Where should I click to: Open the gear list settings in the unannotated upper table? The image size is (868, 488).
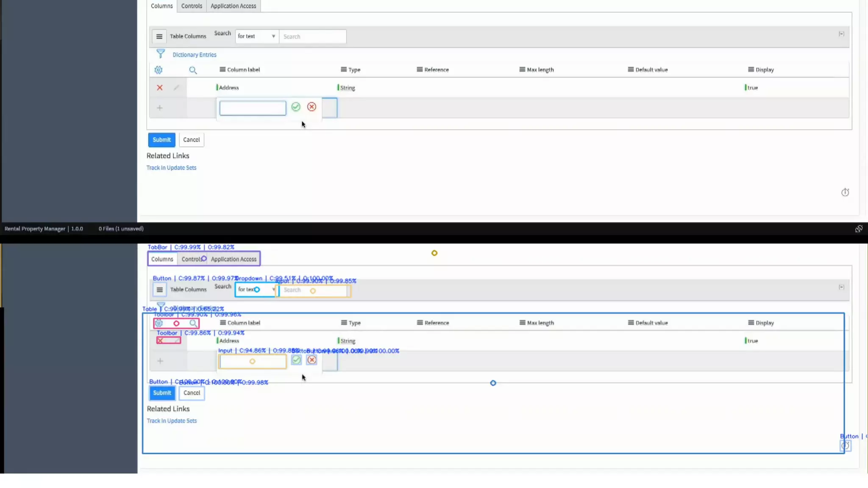tap(159, 70)
